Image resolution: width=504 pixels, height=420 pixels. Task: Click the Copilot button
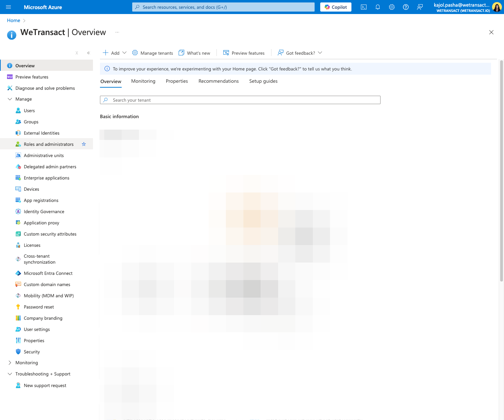pos(336,7)
